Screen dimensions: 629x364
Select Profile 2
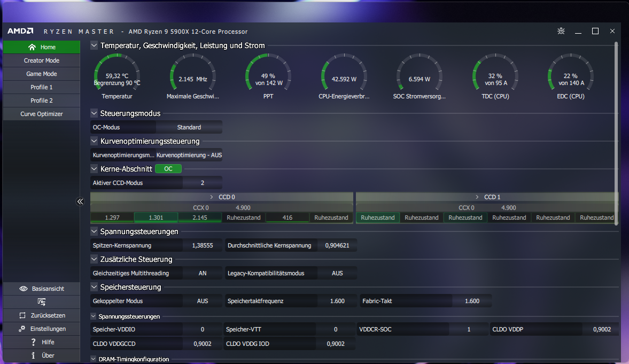point(41,100)
